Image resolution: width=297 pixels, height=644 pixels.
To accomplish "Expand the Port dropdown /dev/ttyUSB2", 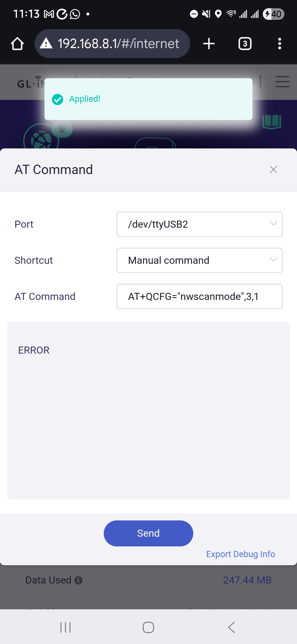I will 199,224.
